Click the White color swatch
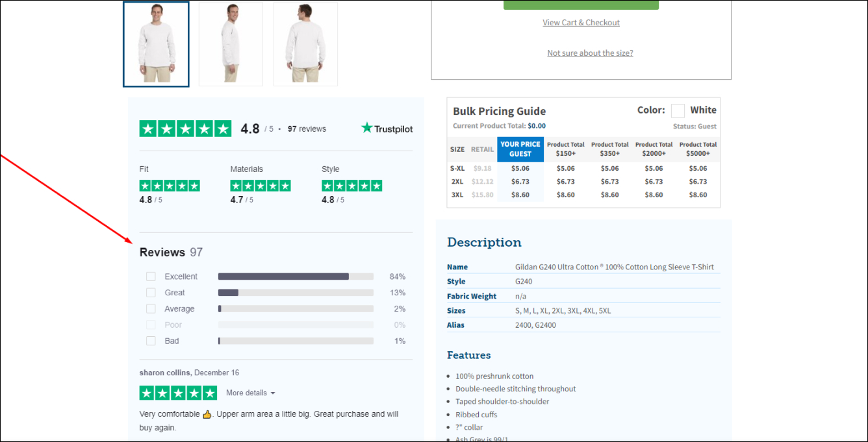Viewport: 868px width, 442px height. [678, 110]
